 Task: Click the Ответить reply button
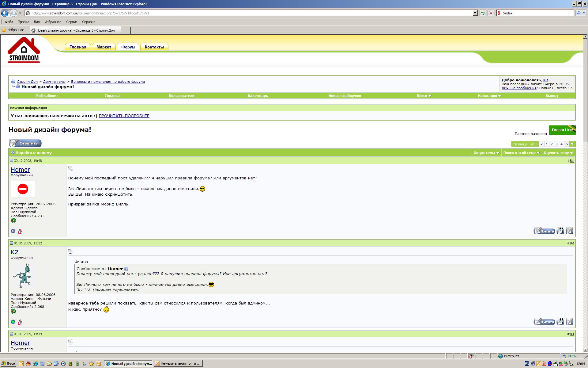[x=25, y=143]
